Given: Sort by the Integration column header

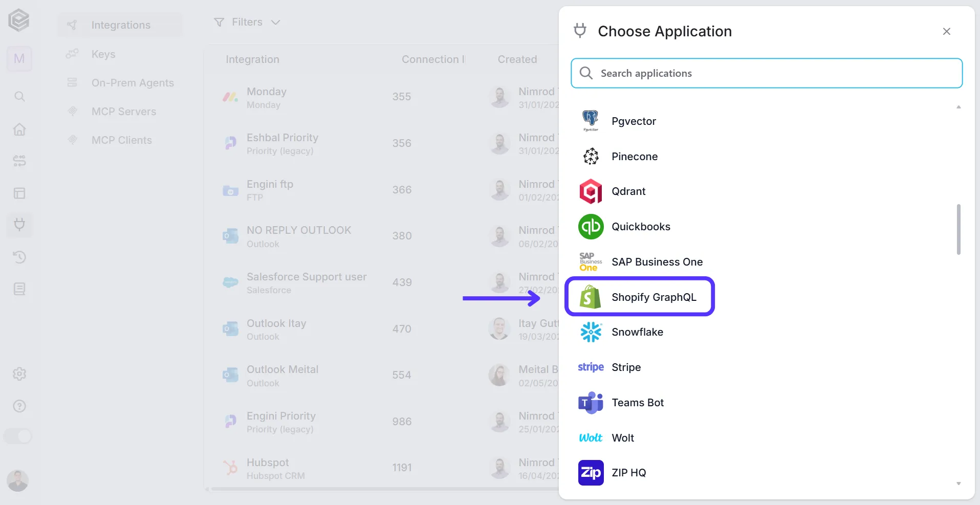Looking at the screenshot, I should coord(252,59).
